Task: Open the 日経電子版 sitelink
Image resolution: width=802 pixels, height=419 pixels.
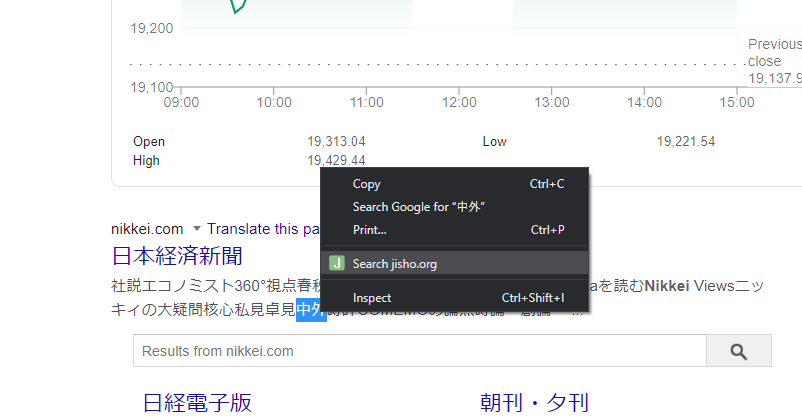Action: (197, 403)
